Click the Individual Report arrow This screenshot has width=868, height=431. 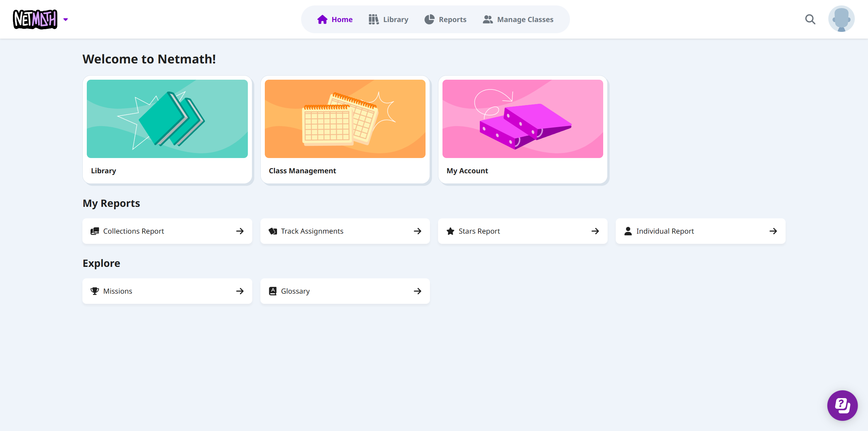(x=773, y=231)
